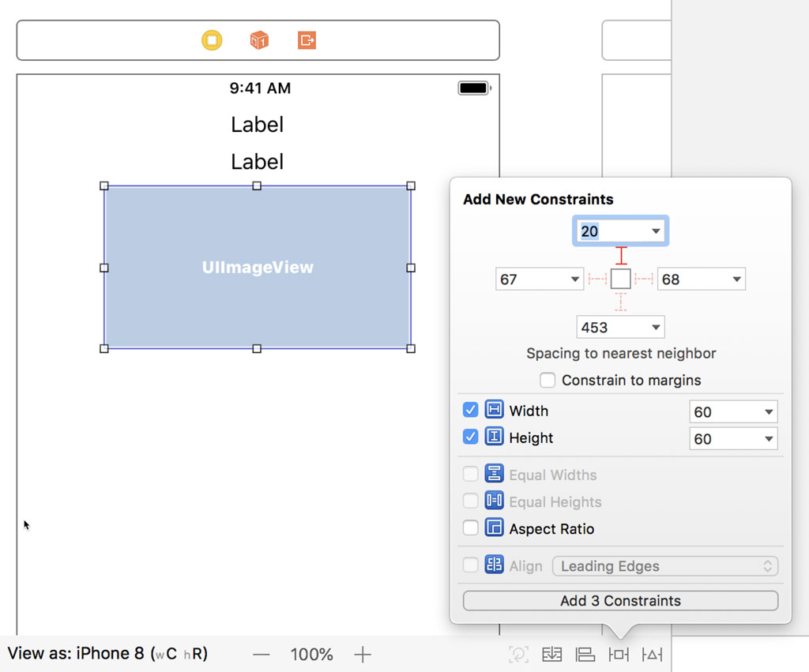Click the Update Frames icon
809x672 pixels.
coord(518,655)
